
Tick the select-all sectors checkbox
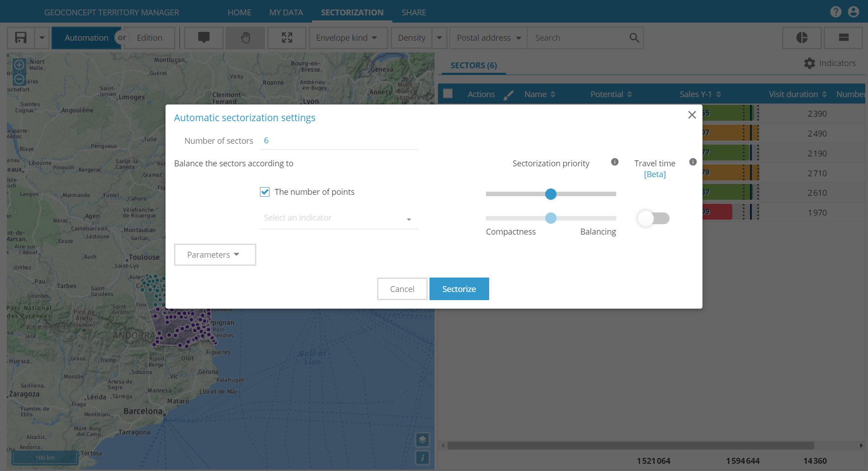(448, 94)
